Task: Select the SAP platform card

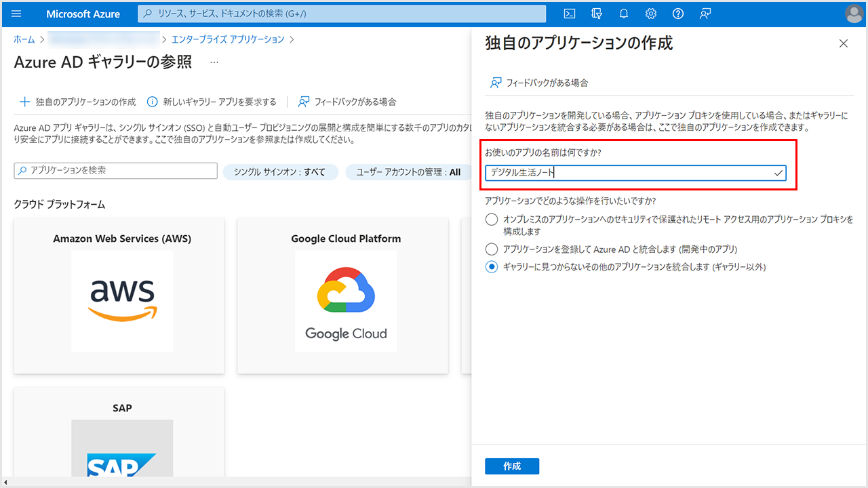Action: [x=119, y=432]
